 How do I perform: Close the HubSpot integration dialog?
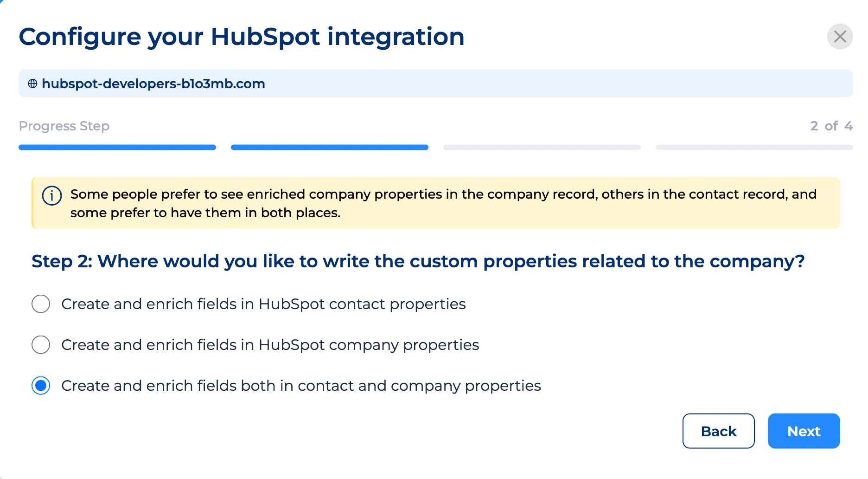pyautogui.click(x=840, y=36)
